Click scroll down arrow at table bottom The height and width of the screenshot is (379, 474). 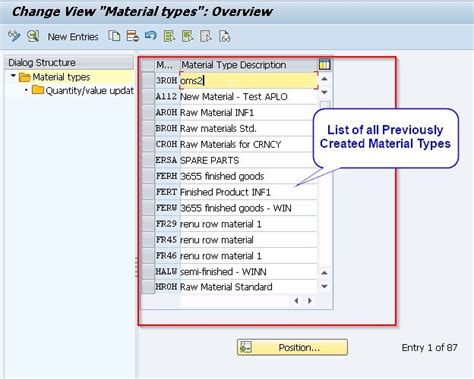(324, 286)
